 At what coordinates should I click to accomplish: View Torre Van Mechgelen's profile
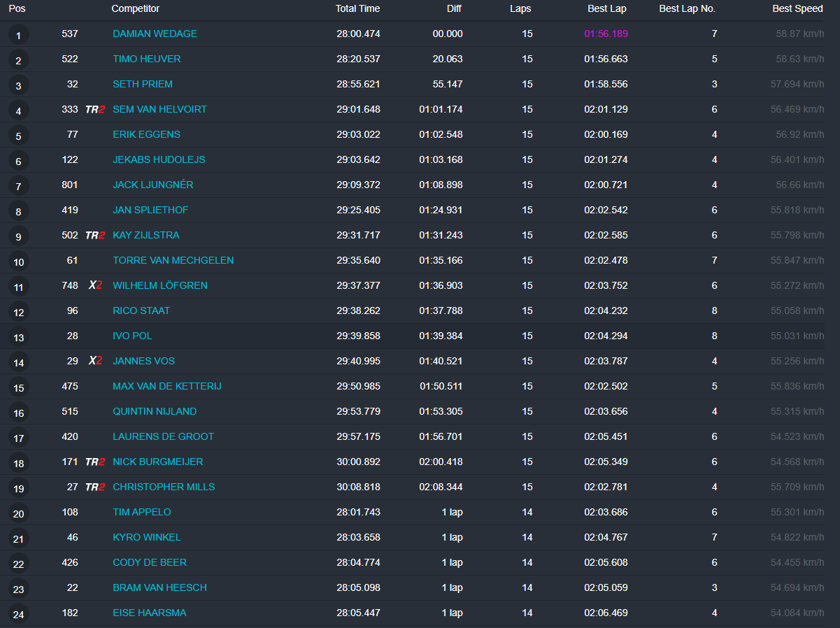tap(173, 260)
